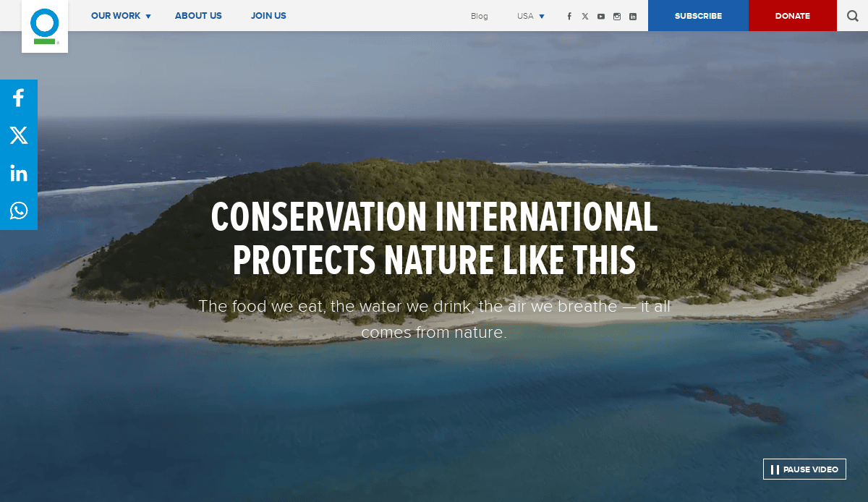
Task: Click the Conservation International logo
Action: (x=45, y=27)
